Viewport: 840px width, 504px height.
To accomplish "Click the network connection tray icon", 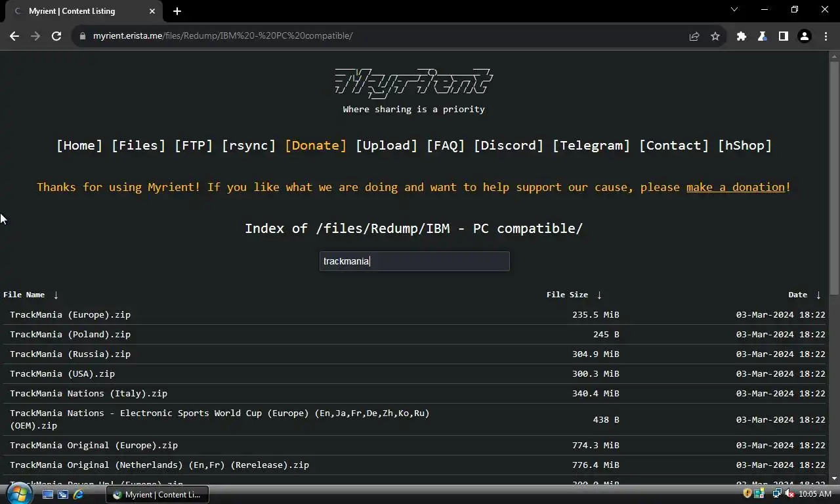I will point(778,493).
